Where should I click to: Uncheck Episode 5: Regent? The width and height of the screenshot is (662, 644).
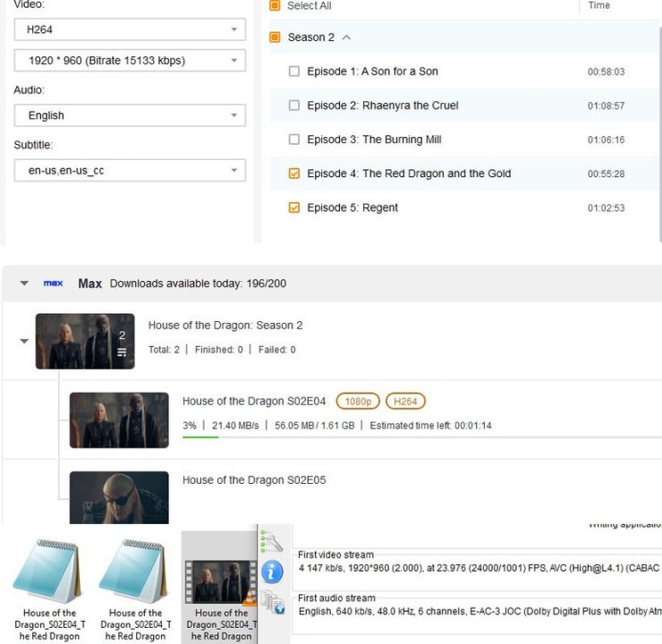click(x=294, y=208)
